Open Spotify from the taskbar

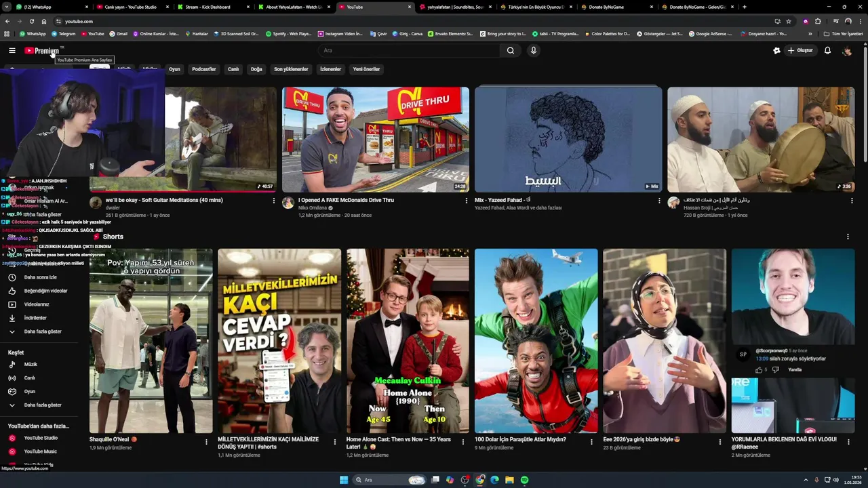coord(524,480)
